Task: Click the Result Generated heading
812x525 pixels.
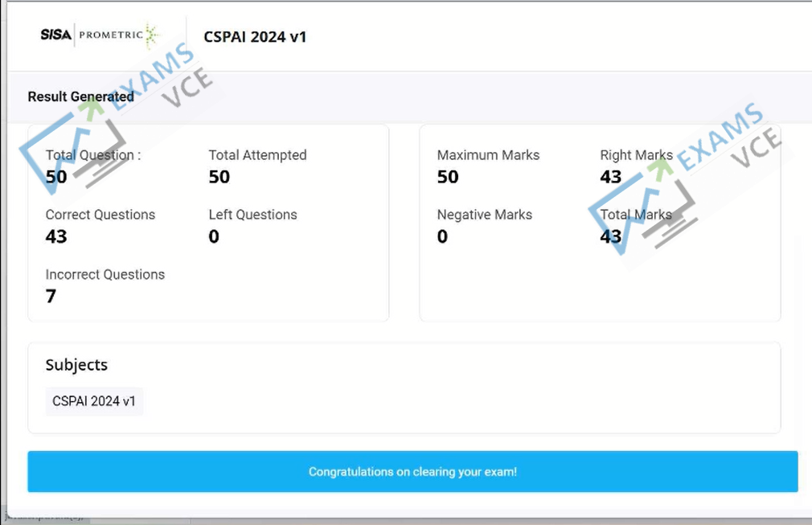Action: (x=80, y=96)
